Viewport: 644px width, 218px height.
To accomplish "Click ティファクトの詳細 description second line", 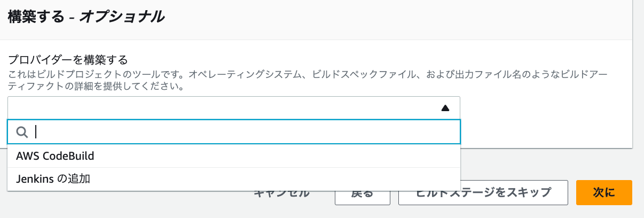I will coord(53,85).
